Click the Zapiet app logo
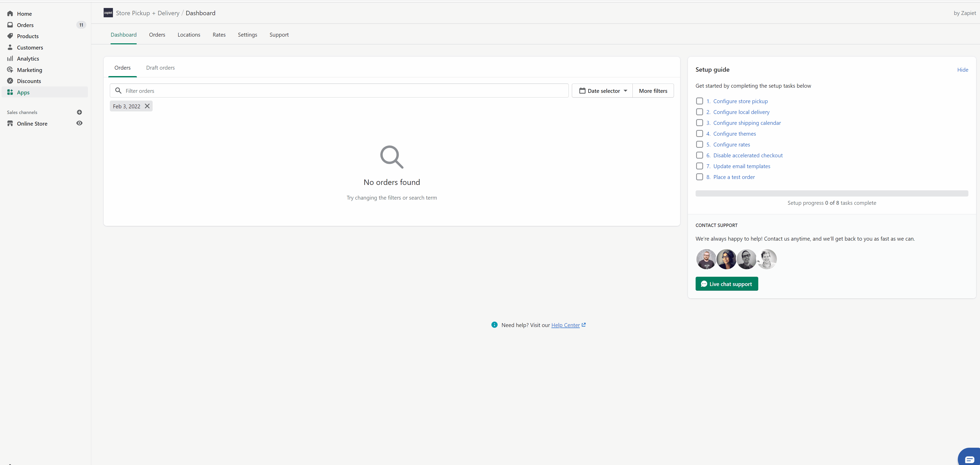The height and width of the screenshot is (465, 980). [108, 13]
